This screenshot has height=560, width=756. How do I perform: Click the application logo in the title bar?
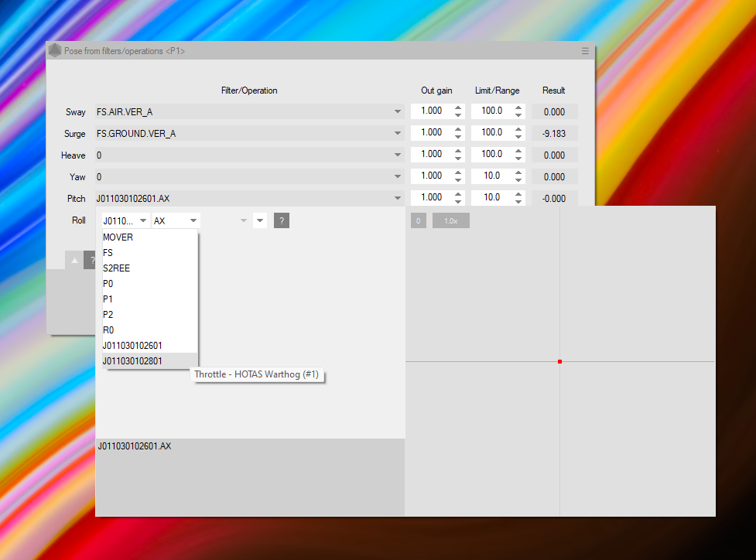[x=55, y=51]
